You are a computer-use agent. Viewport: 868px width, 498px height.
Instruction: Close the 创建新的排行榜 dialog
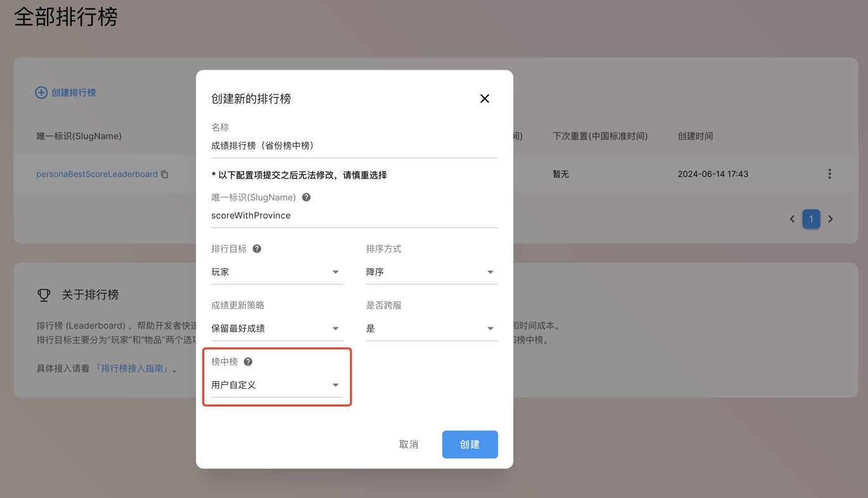(x=485, y=99)
